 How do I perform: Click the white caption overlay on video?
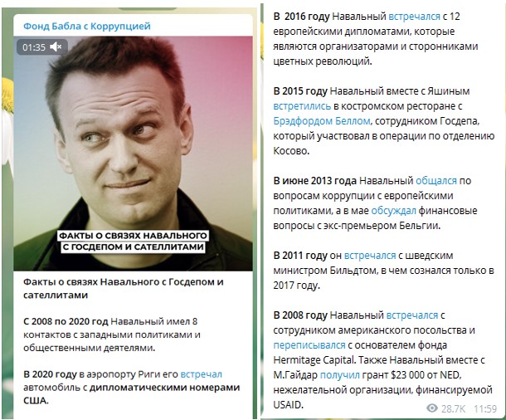tap(133, 242)
